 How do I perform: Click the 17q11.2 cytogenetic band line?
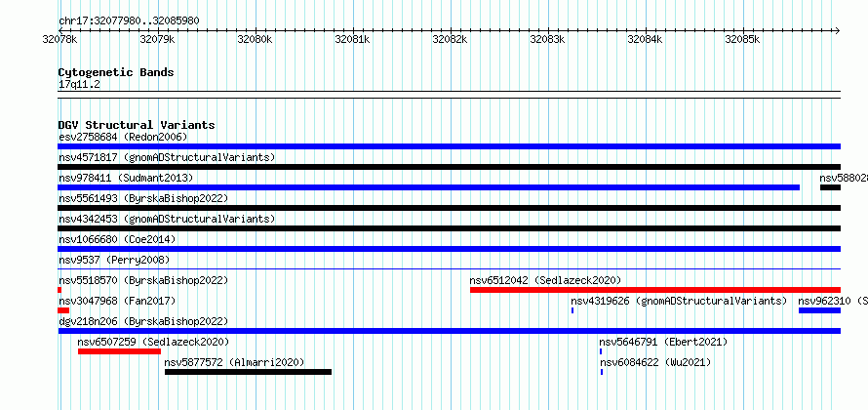[x=449, y=95]
